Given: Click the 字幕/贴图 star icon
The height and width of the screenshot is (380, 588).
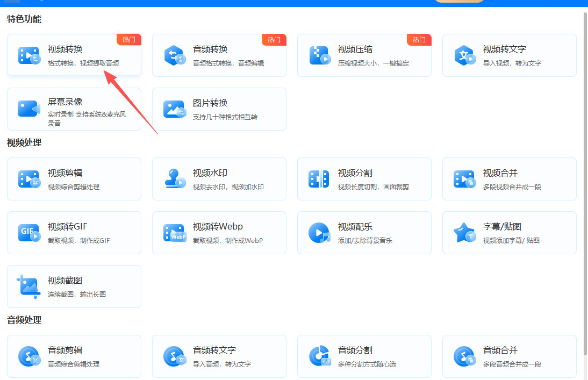Looking at the screenshot, I should pos(464,233).
